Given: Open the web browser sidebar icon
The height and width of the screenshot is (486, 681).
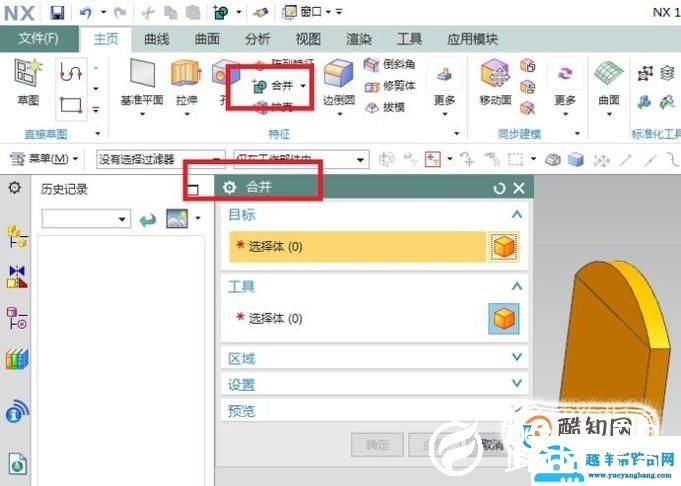Looking at the screenshot, I should pos(17,464).
